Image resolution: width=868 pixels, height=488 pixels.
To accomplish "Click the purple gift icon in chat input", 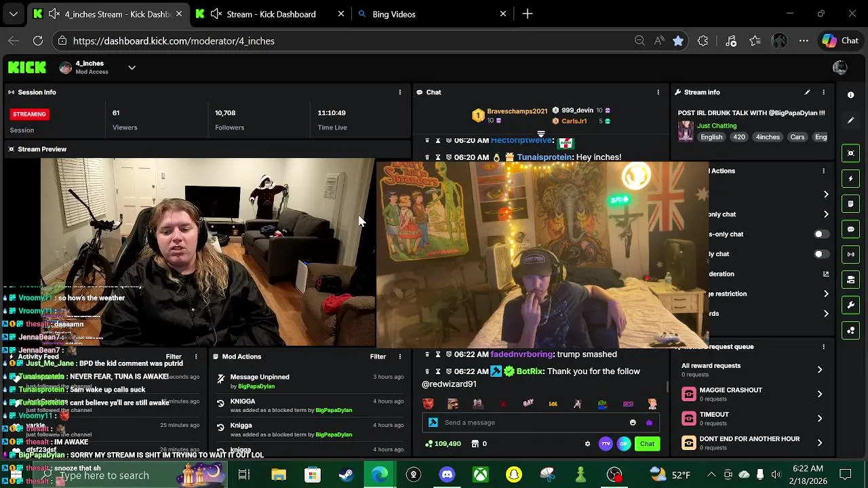I will click(649, 422).
